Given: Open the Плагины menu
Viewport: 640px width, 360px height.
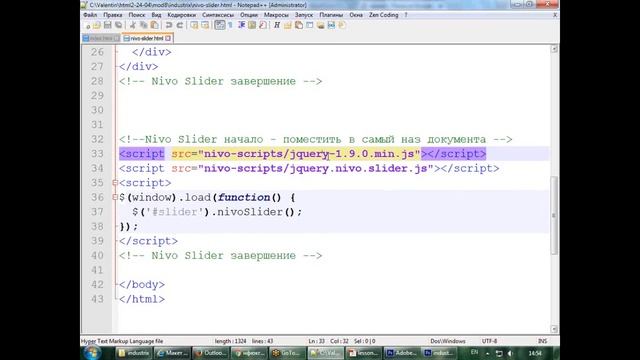Looking at the screenshot, I should click(x=331, y=15).
